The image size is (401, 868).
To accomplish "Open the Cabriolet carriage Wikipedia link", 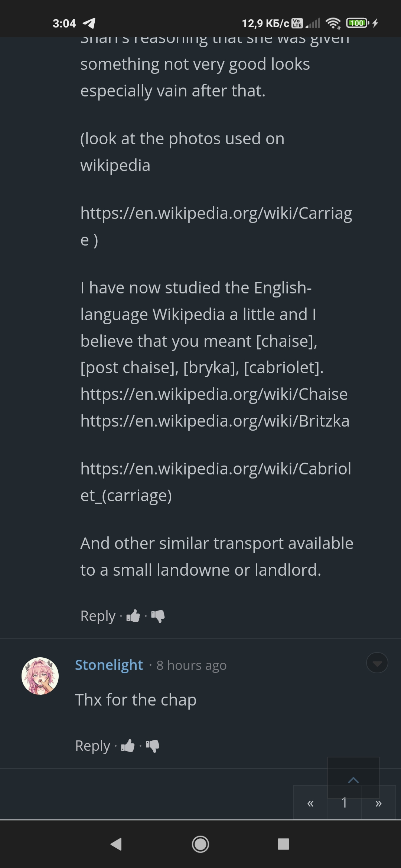I will pyautogui.click(x=215, y=469).
